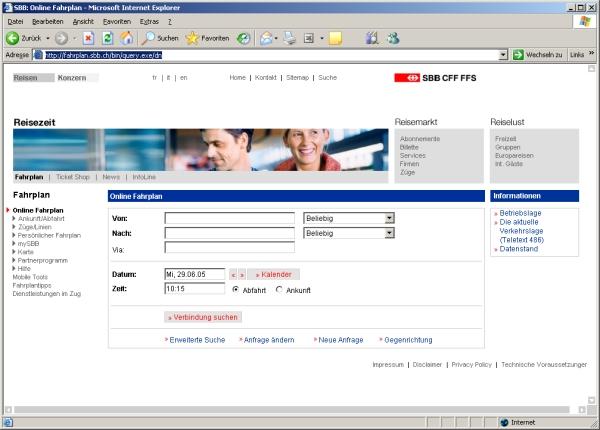Open Ankunft/Abfahrt in the sidebar
This screenshot has height=430, width=600.
(43, 218)
